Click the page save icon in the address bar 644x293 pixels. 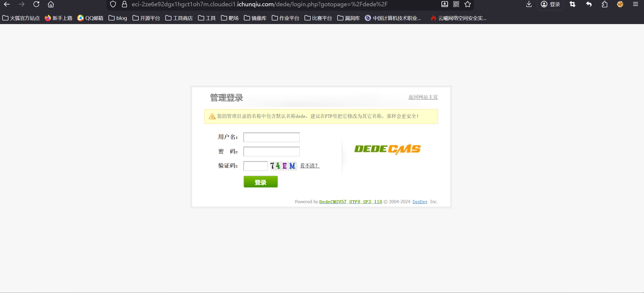445,4
